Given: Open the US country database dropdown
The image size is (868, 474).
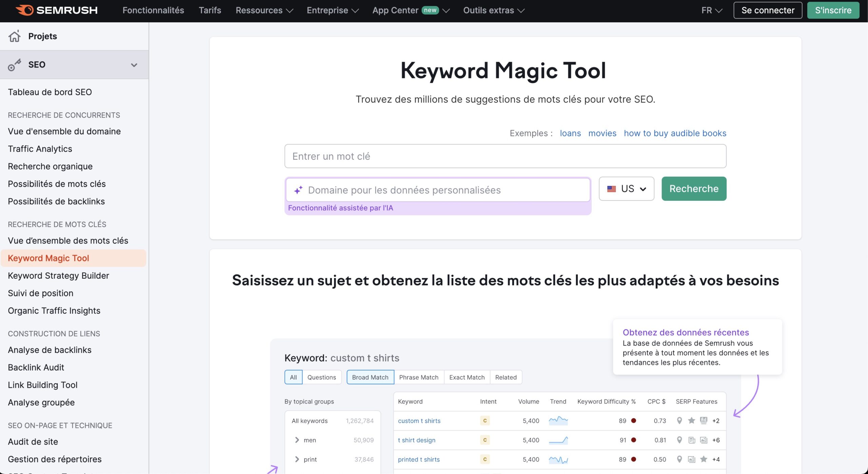Looking at the screenshot, I should 626,189.
